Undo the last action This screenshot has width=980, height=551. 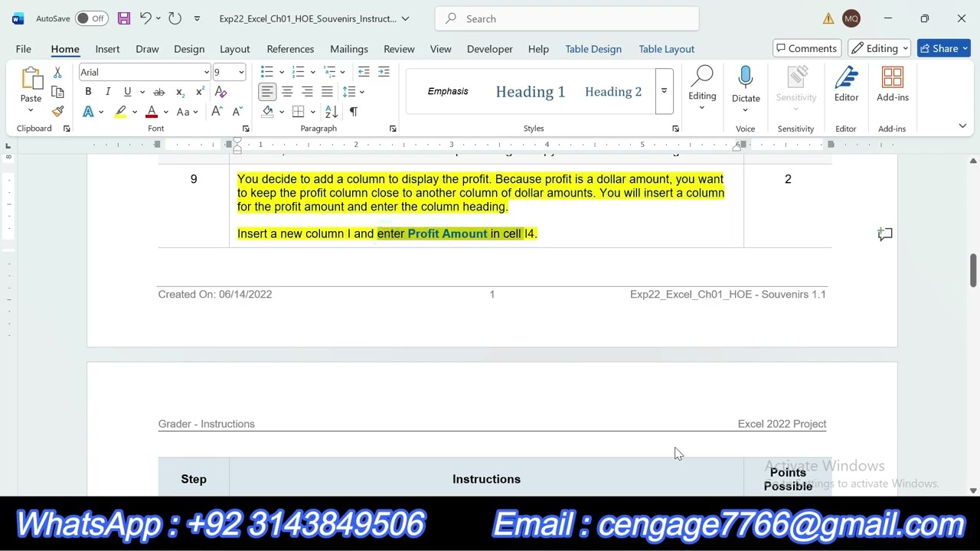click(145, 18)
